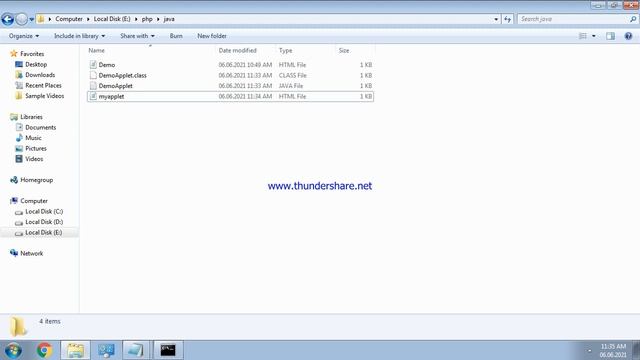The width and height of the screenshot is (640, 360).
Task: Click the myapplet file icon
Action: (x=93, y=96)
